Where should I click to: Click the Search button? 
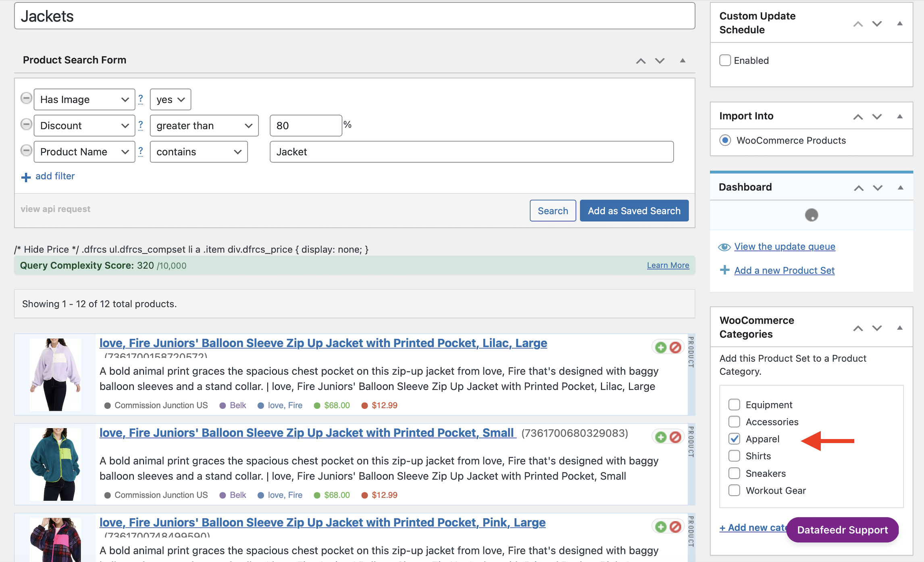click(553, 210)
